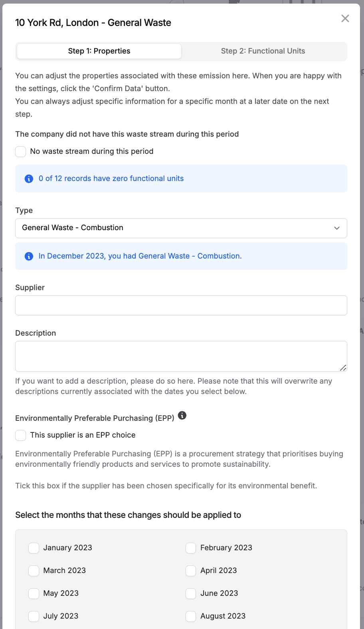Tick No waste stream during this period
The width and height of the screenshot is (364, 629).
[21, 152]
